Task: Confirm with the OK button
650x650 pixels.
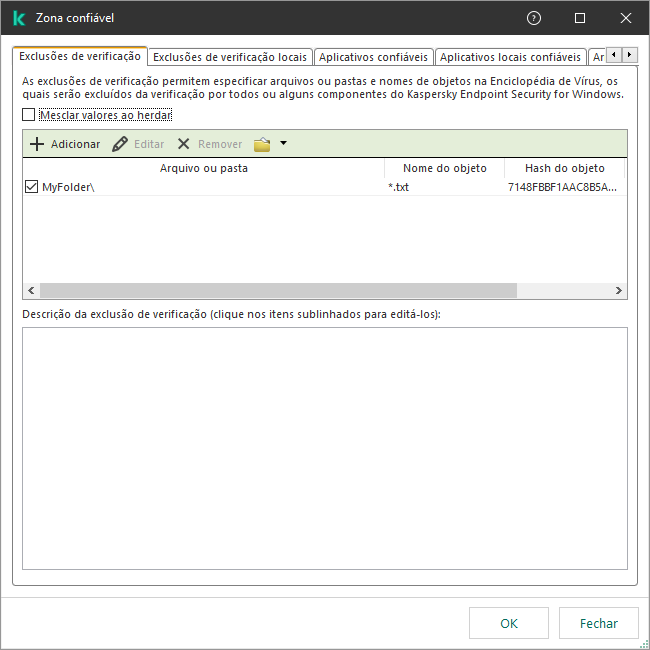Action: pos(509,623)
